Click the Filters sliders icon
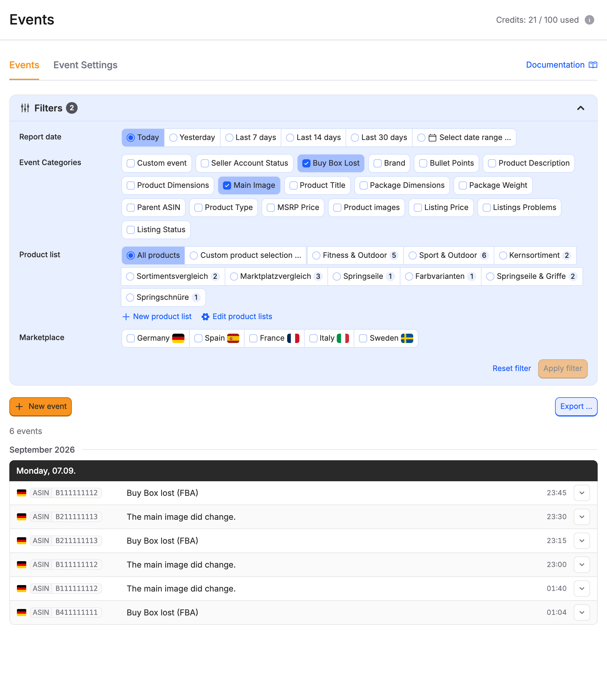 [x=25, y=108]
